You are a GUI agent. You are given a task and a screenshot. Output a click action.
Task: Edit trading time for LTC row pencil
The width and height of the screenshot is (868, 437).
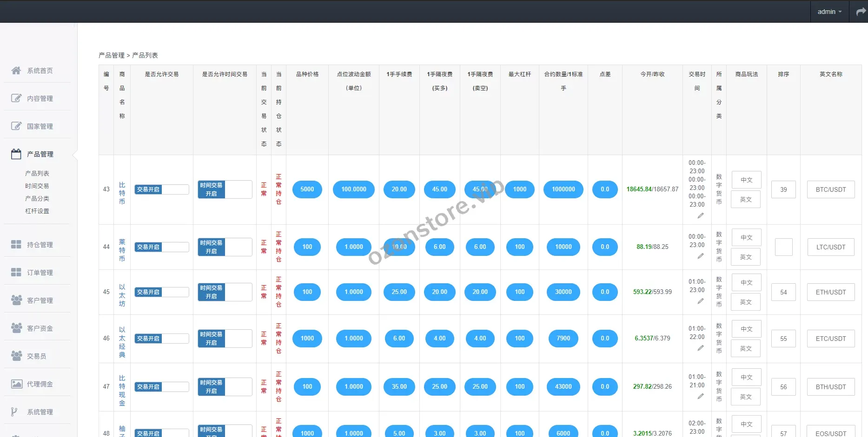[x=700, y=256]
